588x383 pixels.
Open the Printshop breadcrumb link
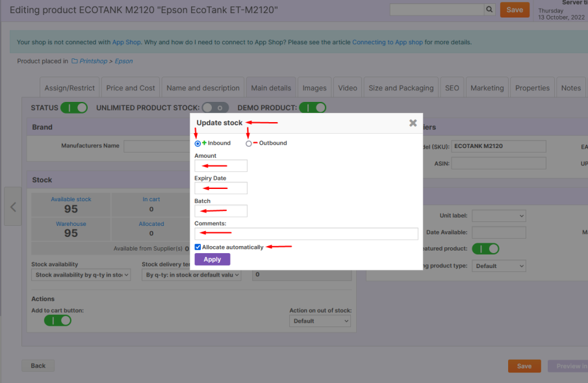point(94,61)
